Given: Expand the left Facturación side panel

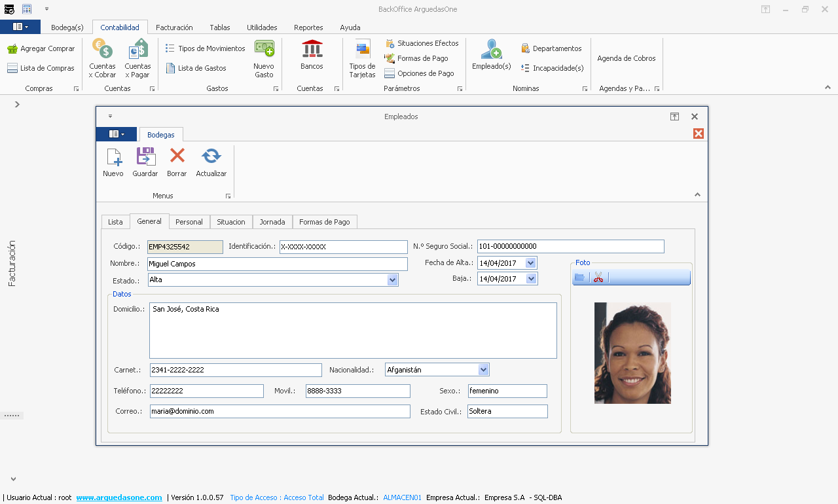Looking at the screenshot, I should (x=17, y=104).
